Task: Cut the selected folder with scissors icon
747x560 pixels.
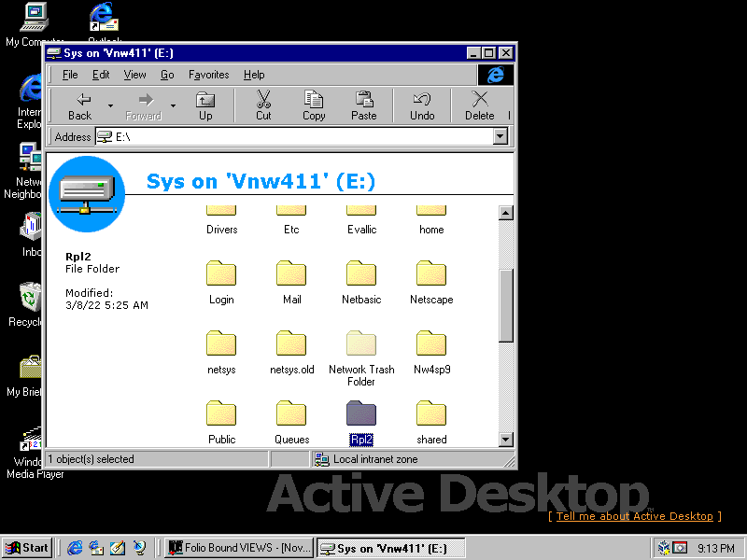Action: (x=263, y=105)
